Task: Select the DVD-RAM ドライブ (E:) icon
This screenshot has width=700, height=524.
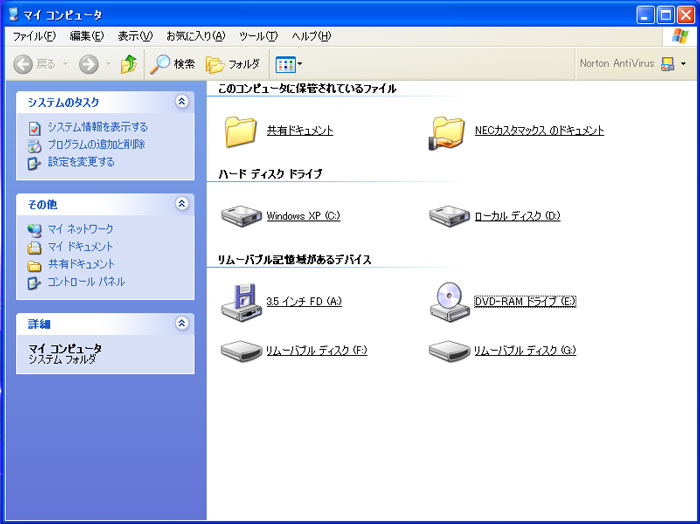Action: click(448, 300)
